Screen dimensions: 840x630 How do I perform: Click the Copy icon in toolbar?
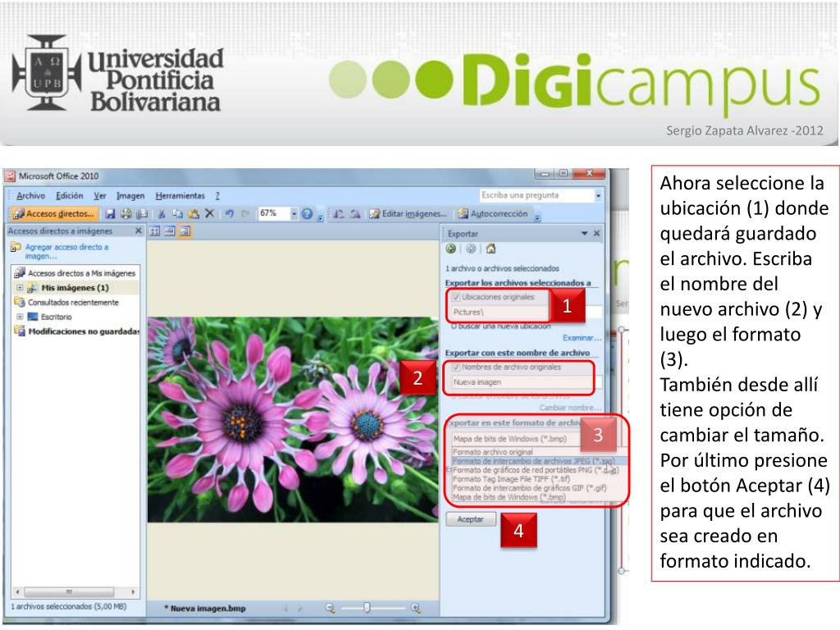pos(177,214)
